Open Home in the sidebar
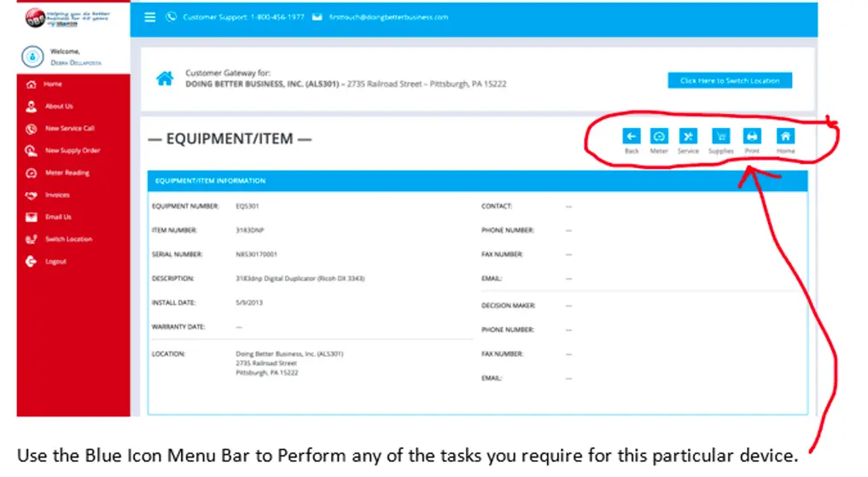The width and height of the screenshot is (868, 477). pyautogui.click(x=53, y=84)
